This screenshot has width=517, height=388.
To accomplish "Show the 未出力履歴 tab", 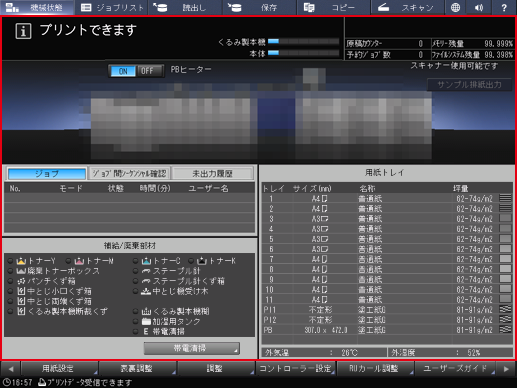I will [212, 174].
